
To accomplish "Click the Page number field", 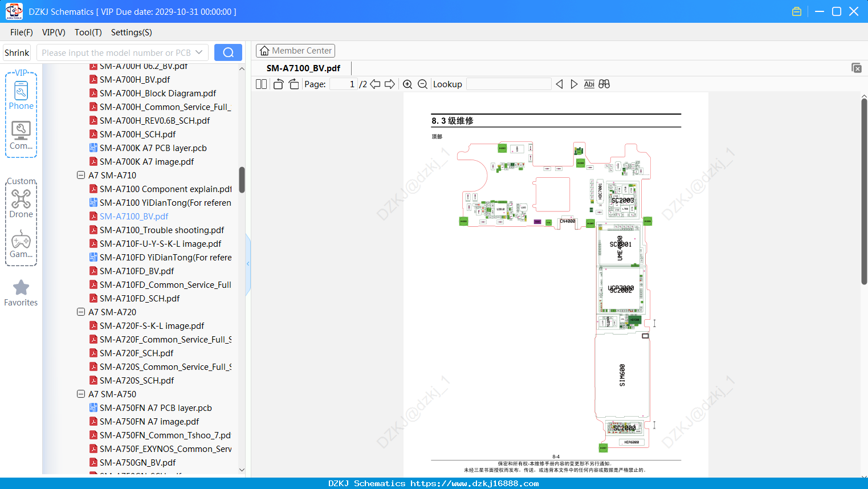I will (x=343, y=84).
